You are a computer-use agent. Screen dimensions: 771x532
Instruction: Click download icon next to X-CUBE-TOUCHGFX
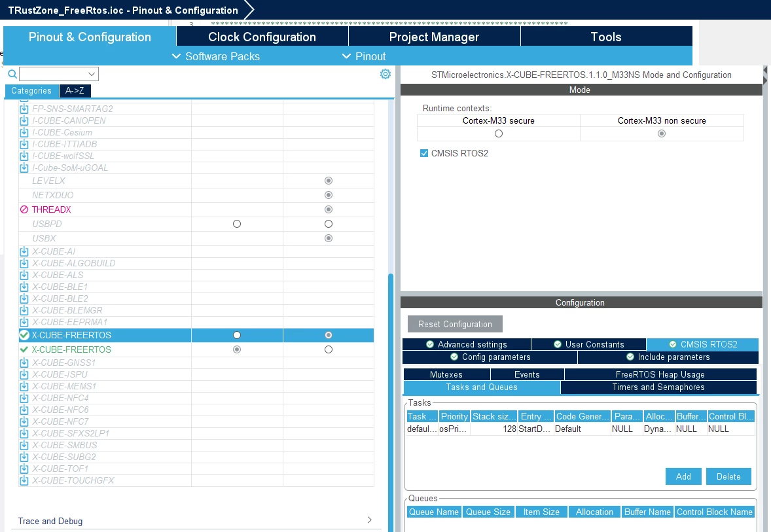(x=24, y=480)
